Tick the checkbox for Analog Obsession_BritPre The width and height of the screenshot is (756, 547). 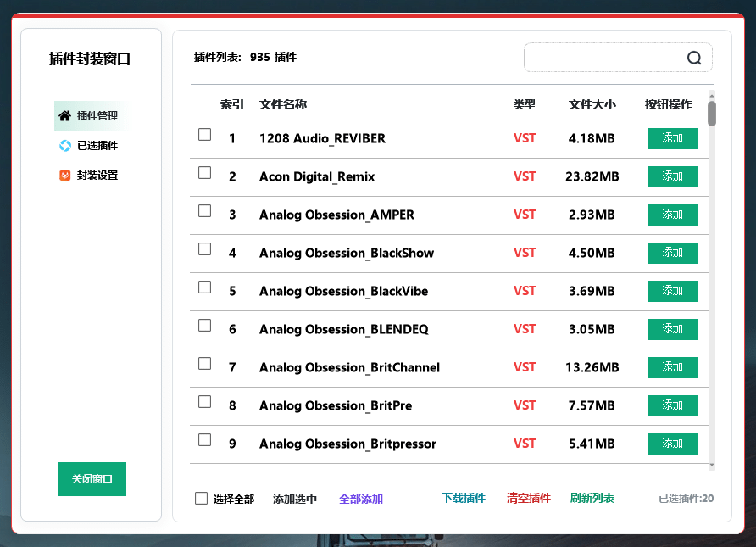[205, 402]
